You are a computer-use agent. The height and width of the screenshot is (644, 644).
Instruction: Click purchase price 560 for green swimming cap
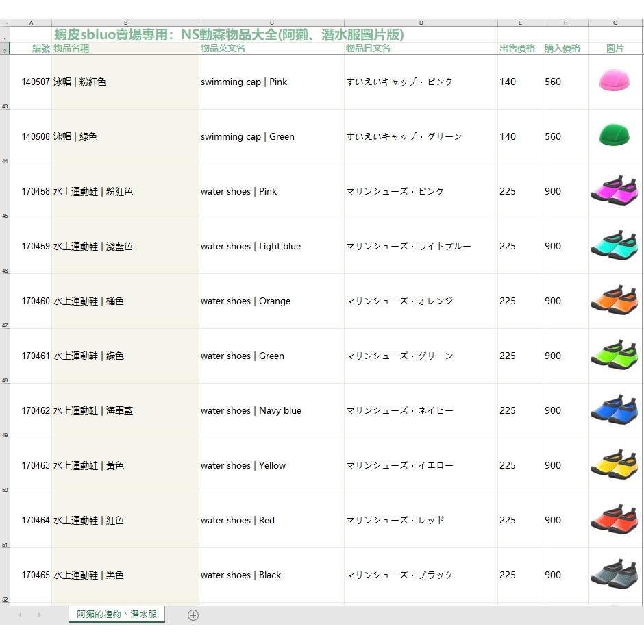click(x=565, y=137)
